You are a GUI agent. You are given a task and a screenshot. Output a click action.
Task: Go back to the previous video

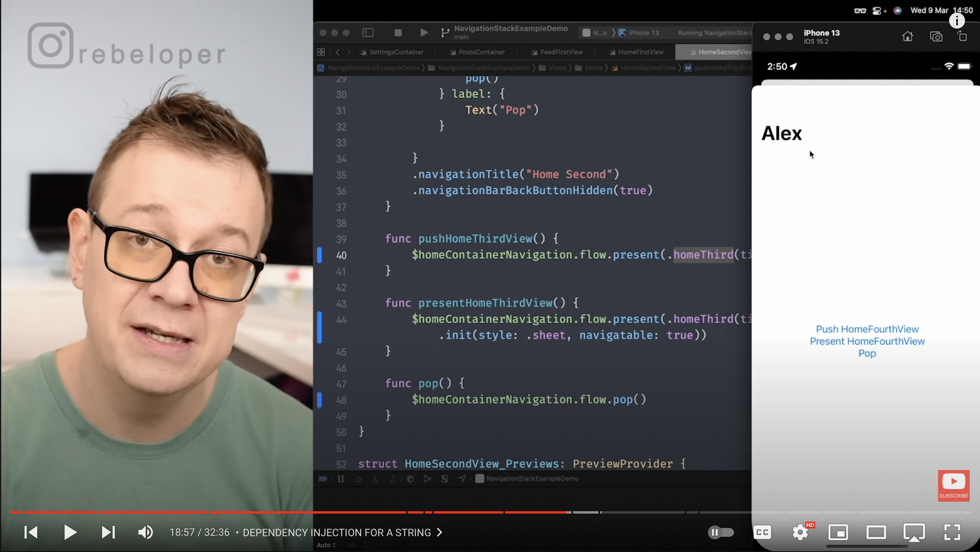click(31, 532)
